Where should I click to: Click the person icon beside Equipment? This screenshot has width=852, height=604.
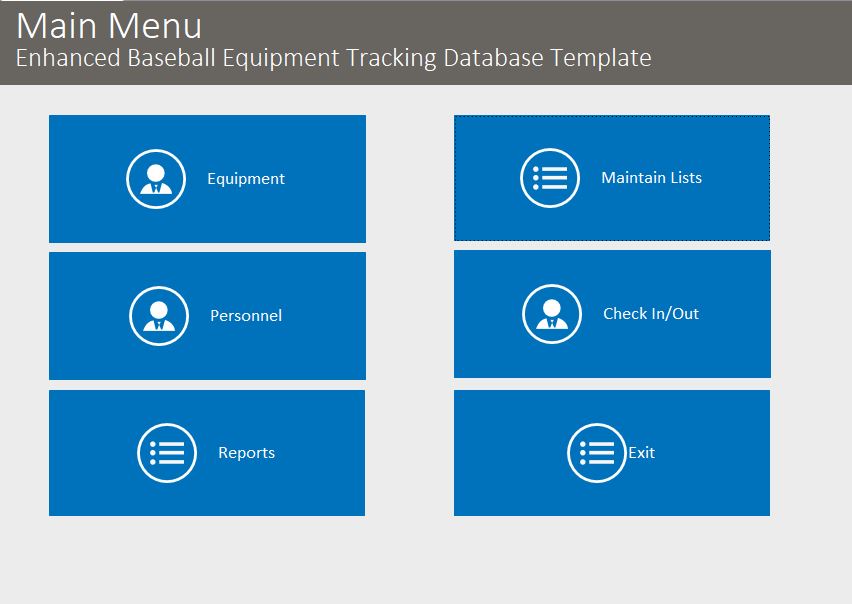pyautogui.click(x=156, y=179)
